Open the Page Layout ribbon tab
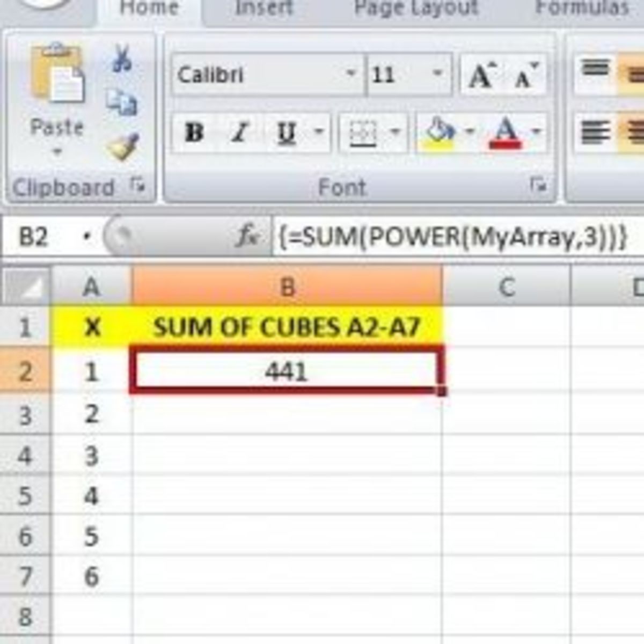This screenshot has width=644, height=644. 416,8
